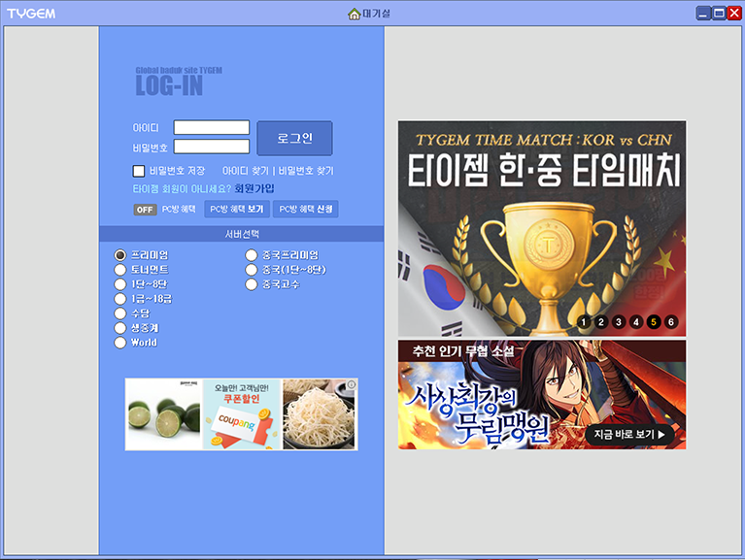Select the 1단~8단 server radio button

pos(120,284)
